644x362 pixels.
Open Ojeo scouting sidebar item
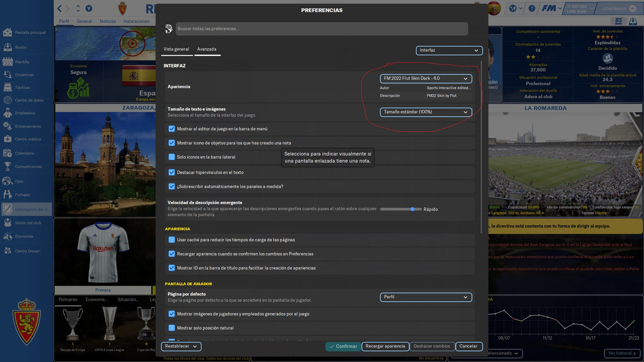27,181
